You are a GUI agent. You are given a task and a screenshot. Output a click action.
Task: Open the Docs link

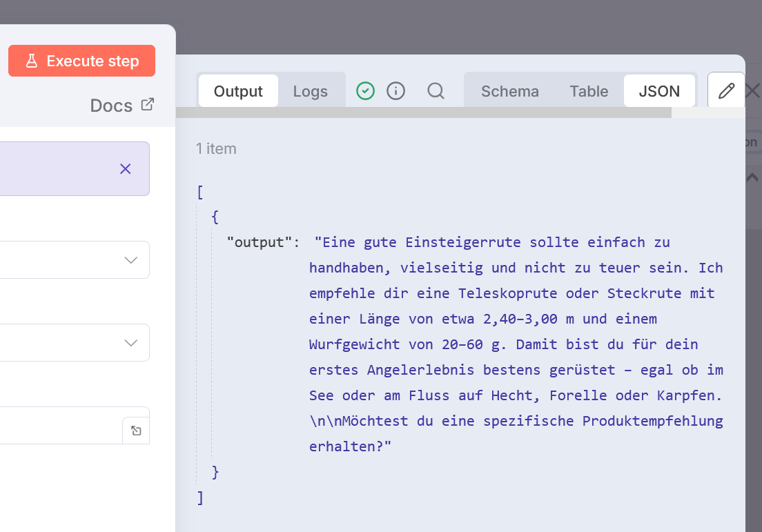[110, 105]
